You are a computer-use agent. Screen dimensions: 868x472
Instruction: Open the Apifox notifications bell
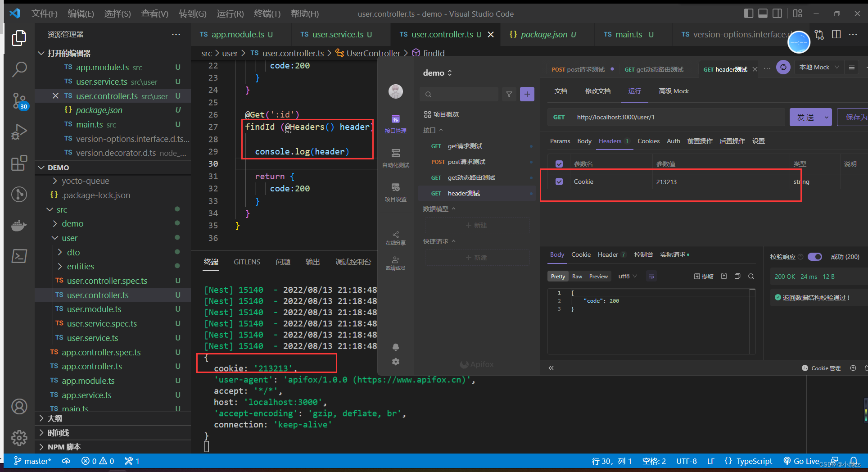[x=395, y=347]
